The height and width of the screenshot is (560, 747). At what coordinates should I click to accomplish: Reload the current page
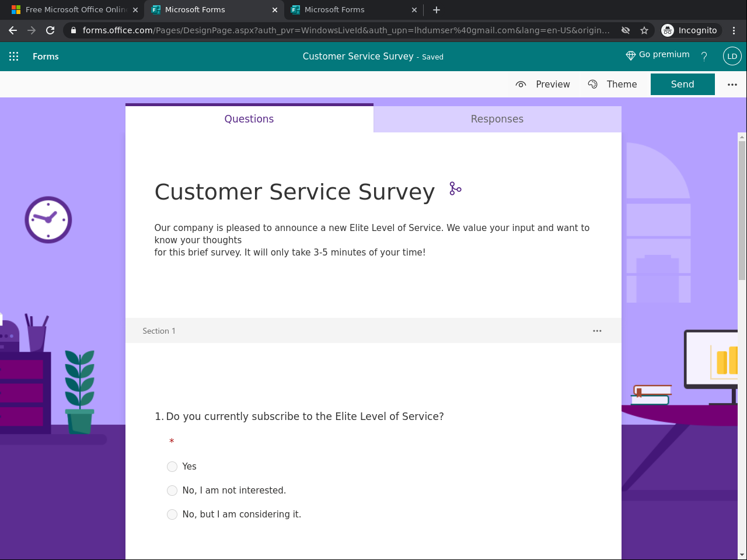pyautogui.click(x=50, y=30)
